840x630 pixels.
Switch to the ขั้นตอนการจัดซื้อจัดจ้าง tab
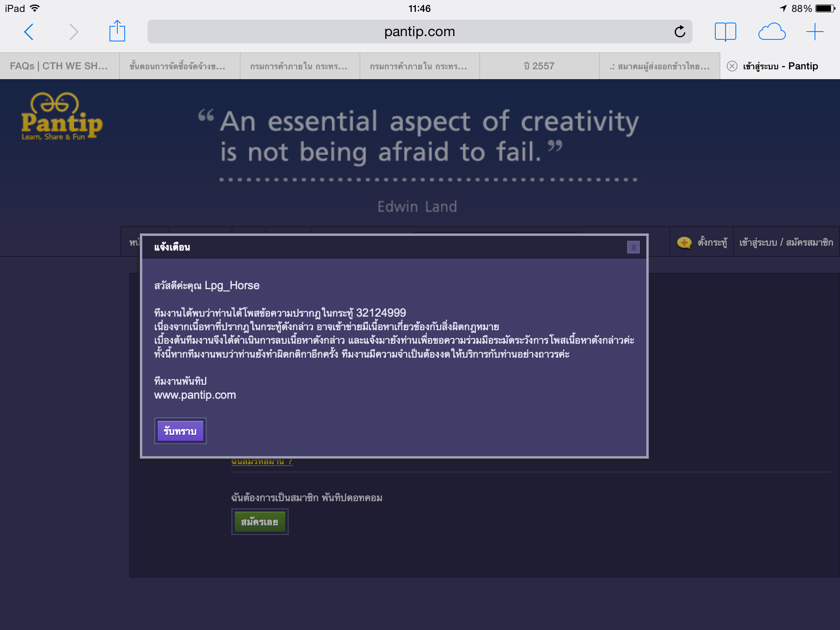coord(180,66)
